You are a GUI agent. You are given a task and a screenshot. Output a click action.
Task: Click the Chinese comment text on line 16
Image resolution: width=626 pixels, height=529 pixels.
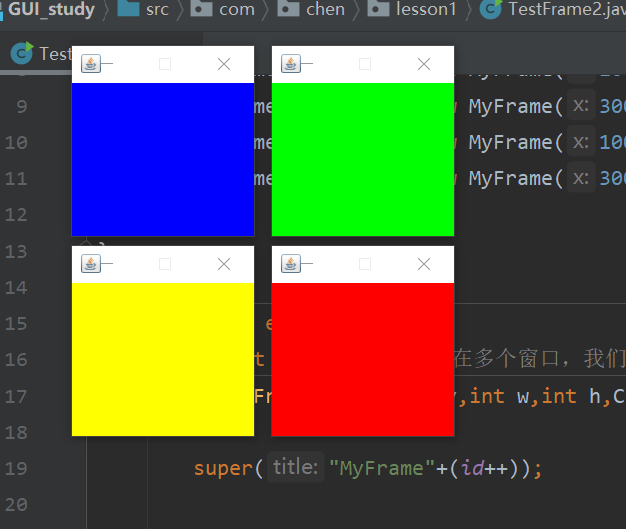point(540,359)
